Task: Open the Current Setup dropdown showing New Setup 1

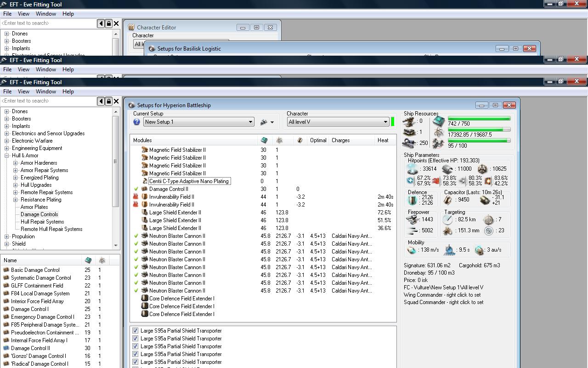Action: 199,122
